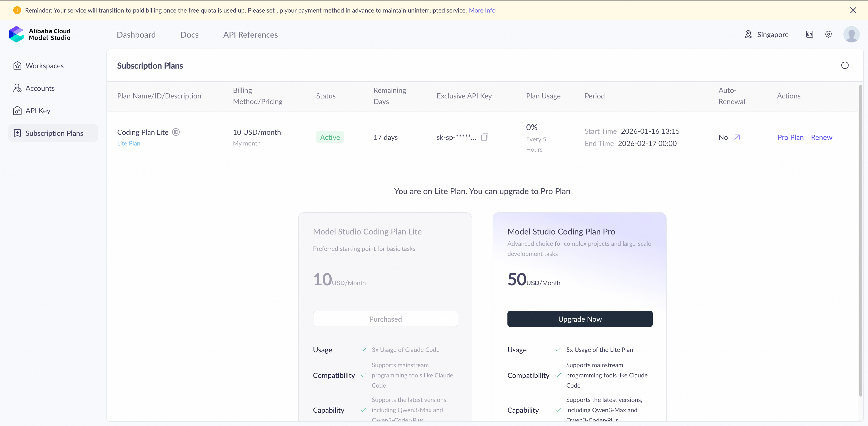Screen dimensions: 868x426
Task: Click the Upgrade Now button
Action: (580, 319)
